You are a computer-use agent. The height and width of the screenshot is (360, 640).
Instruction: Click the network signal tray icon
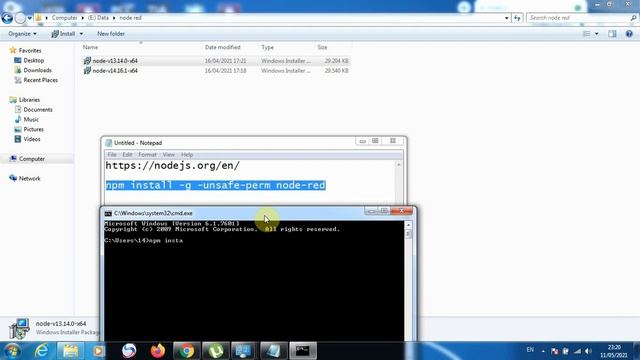coord(577,351)
